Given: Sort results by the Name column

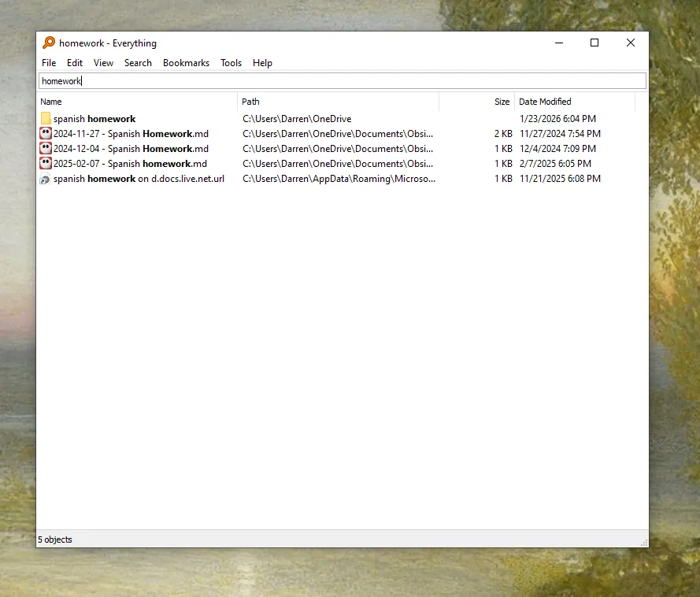Looking at the screenshot, I should tap(51, 101).
